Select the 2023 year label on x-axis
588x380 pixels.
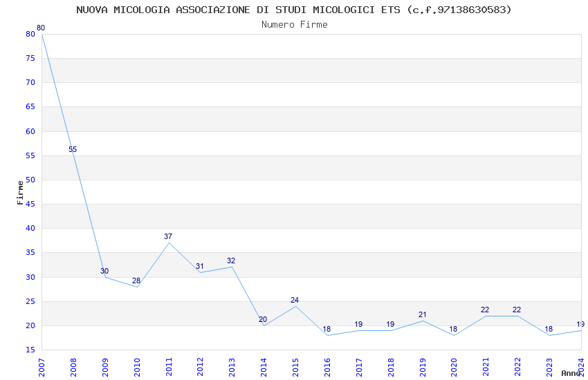(x=549, y=368)
